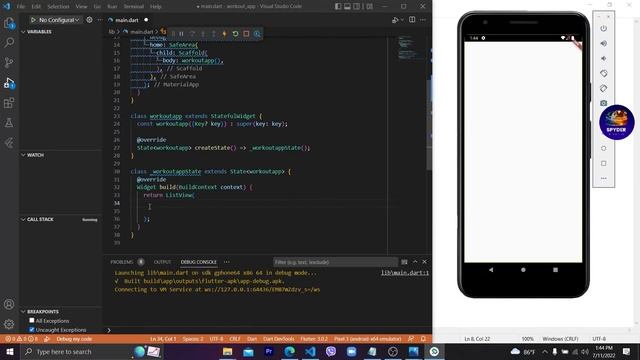Close the bottom panel

424,262
